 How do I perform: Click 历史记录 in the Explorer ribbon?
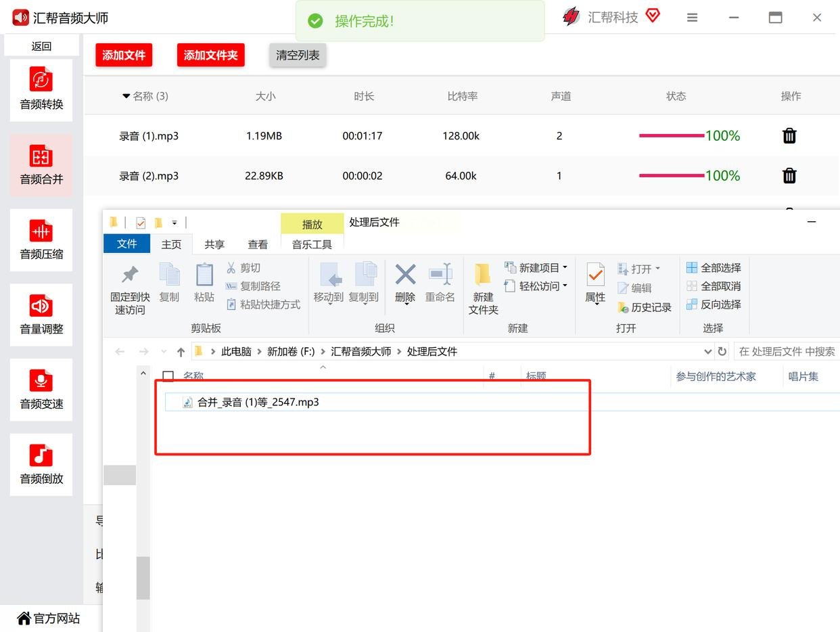pos(645,307)
